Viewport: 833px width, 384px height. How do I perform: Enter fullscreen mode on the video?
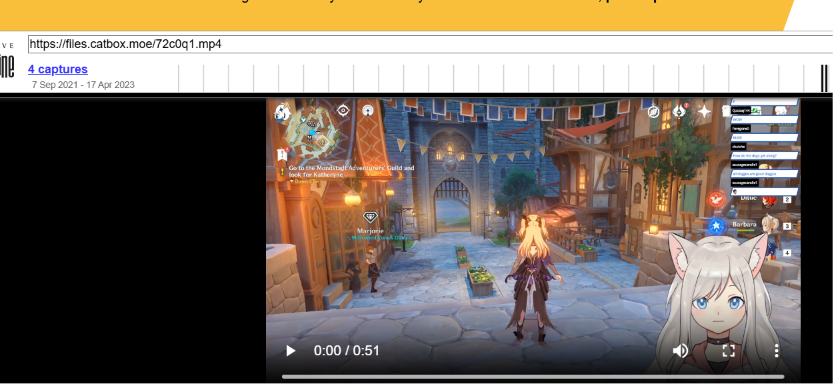[729, 351]
